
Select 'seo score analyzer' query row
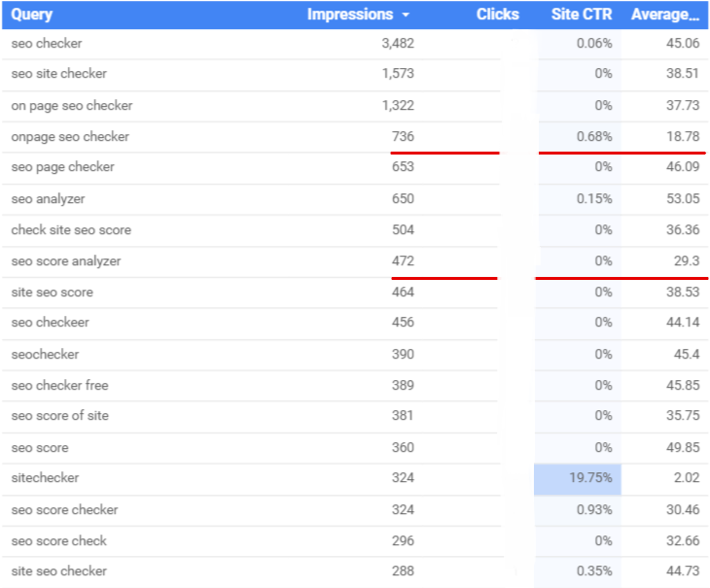tap(66, 261)
